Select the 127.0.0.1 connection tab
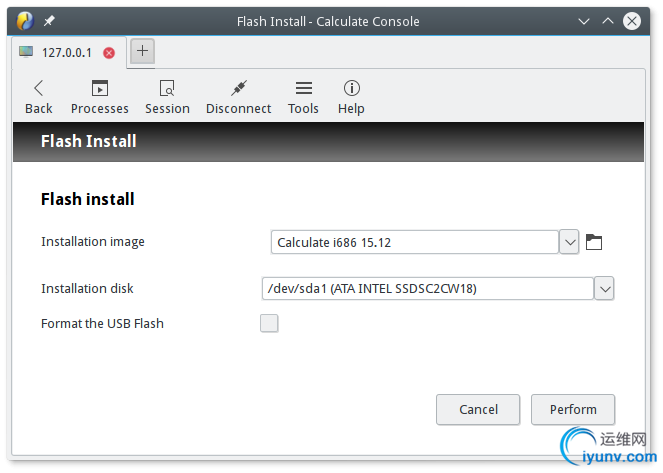The image size is (663, 473). (66, 52)
